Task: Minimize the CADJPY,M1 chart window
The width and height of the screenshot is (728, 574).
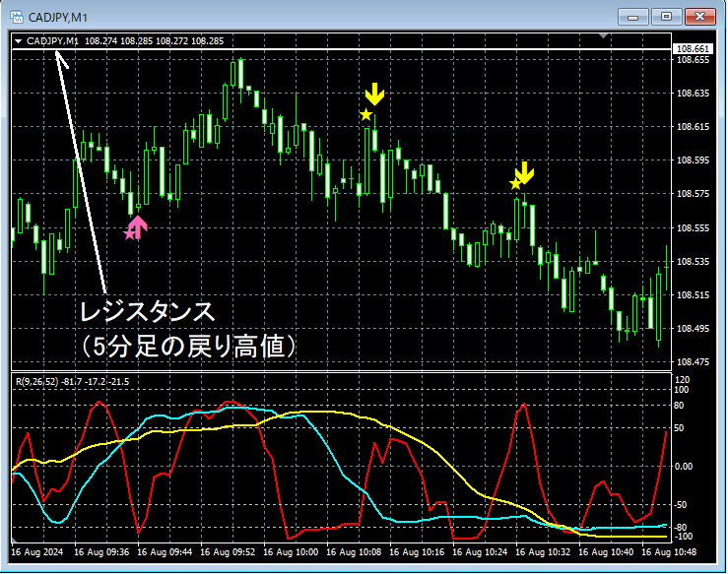Action: (631, 17)
